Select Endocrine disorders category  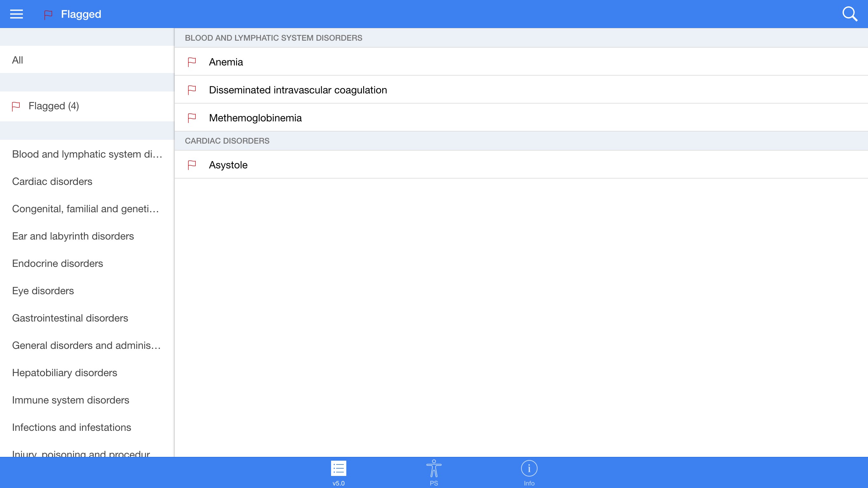(58, 263)
